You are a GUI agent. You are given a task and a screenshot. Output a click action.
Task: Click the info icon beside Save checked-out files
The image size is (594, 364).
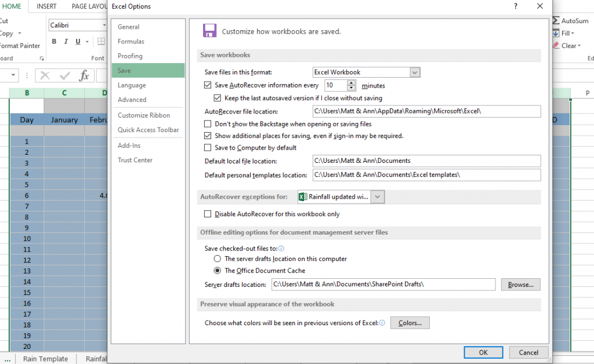point(281,249)
